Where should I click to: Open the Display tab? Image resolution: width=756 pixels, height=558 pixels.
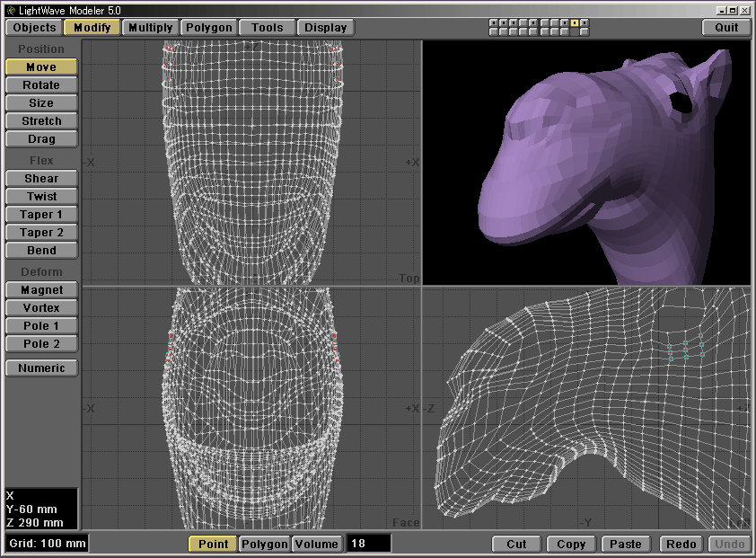[x=325, y=28]
